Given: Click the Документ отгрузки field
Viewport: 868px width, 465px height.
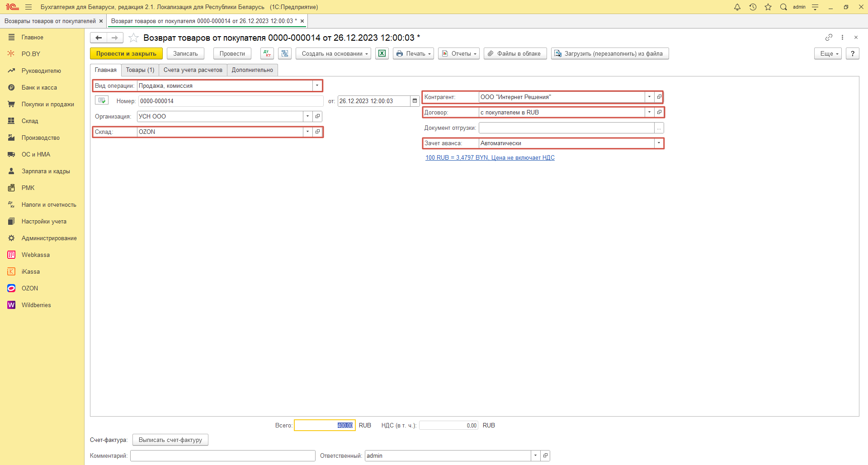Looking at the screenshot, I should (x=566, y=128).
